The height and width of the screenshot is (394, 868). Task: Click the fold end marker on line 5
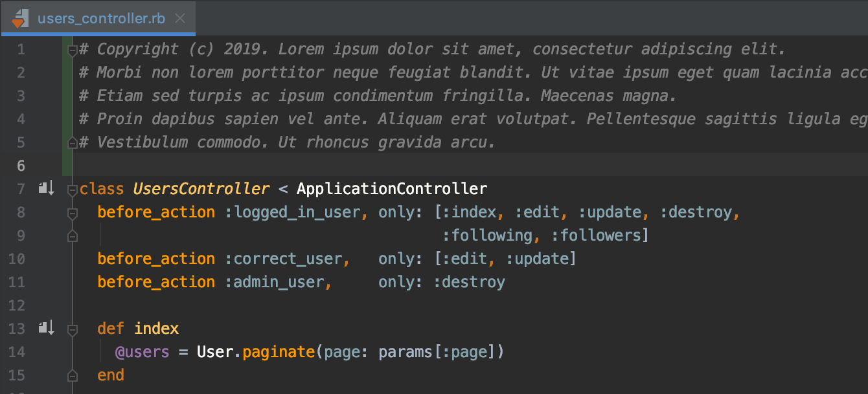(73, 143)
